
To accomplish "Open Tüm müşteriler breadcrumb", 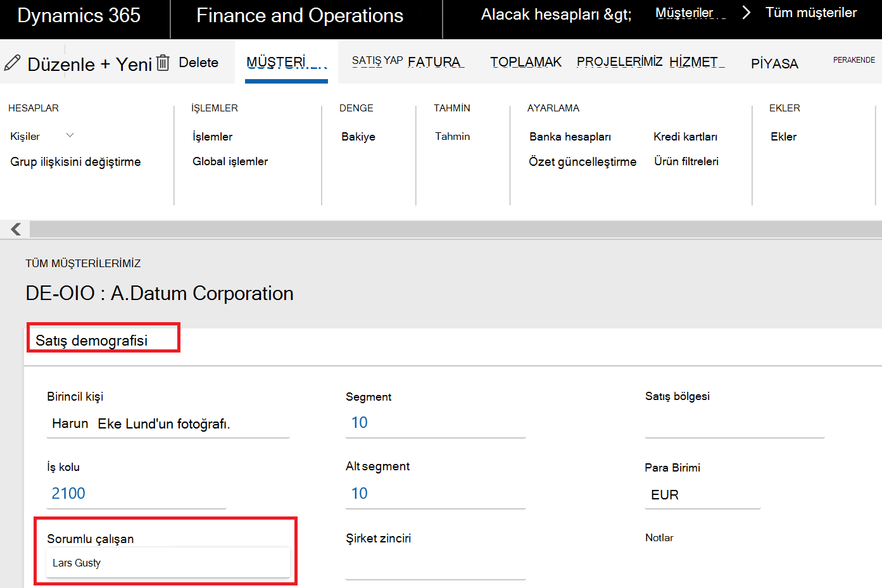I will tap(811, 13).
